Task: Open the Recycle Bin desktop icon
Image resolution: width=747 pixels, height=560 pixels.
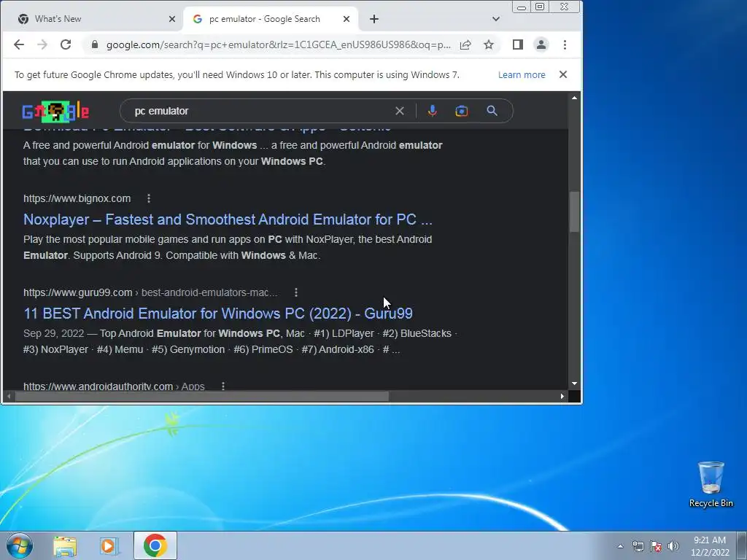Action: (x=711, y=484)
